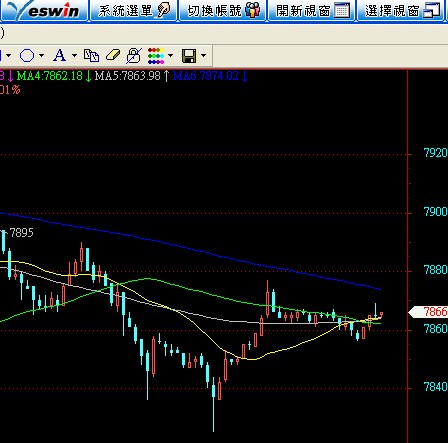Click the 選擇視窗 button
Screen dimensions: 448x443
pyautogui.click(x=403, y=10)
